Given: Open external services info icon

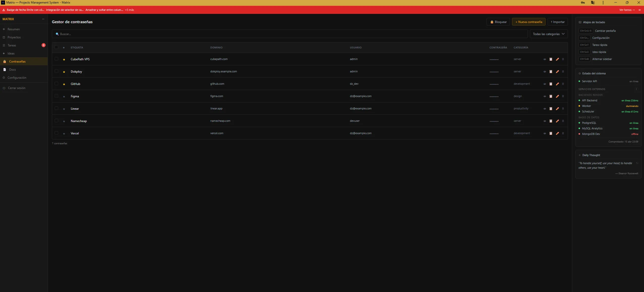Looking at the screenshot, I should [636, 89].
